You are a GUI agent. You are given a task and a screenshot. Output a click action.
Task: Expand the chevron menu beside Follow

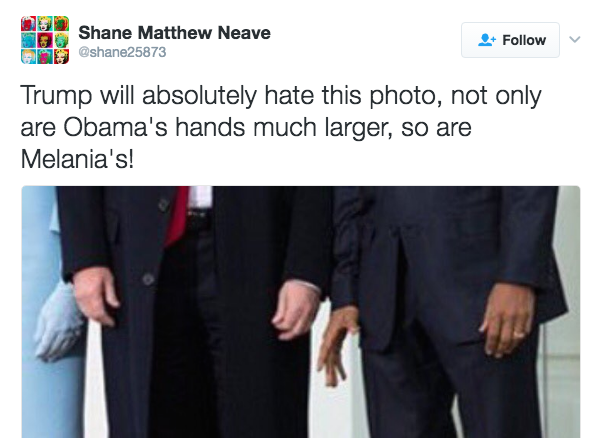point(575,39)
